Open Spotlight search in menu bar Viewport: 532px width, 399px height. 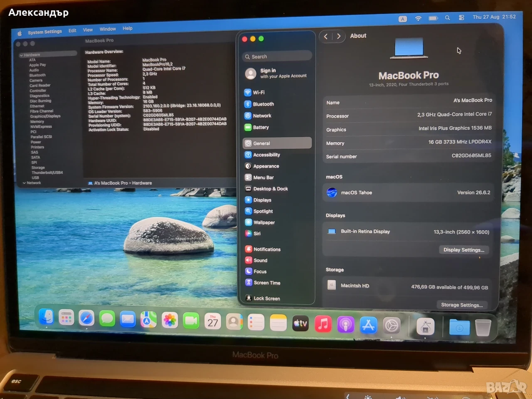tap(447, 18)
